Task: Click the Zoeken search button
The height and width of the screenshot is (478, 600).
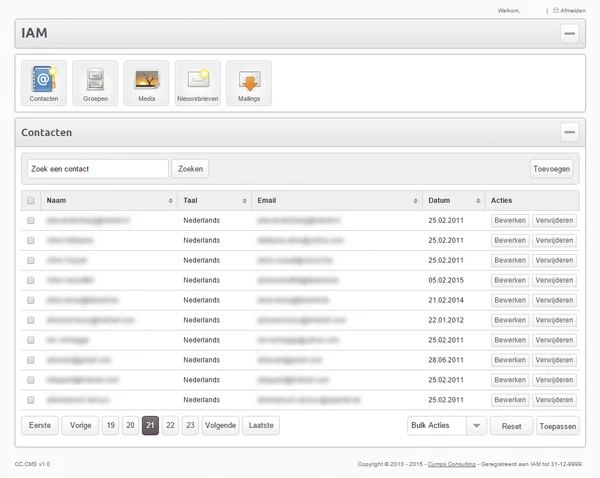Action: (190, 169)
